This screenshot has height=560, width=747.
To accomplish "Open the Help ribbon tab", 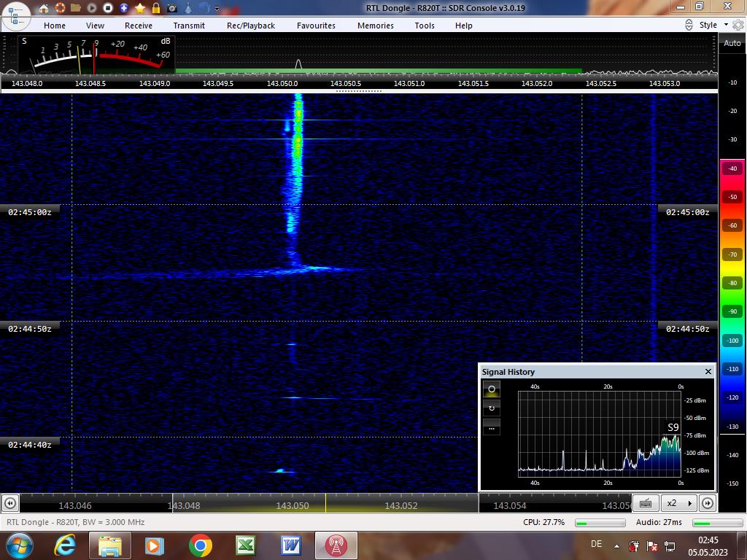I will [x=463, y=26].
